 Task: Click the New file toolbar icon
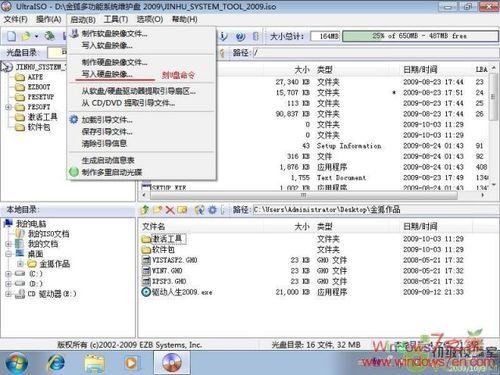click(12, 36)
